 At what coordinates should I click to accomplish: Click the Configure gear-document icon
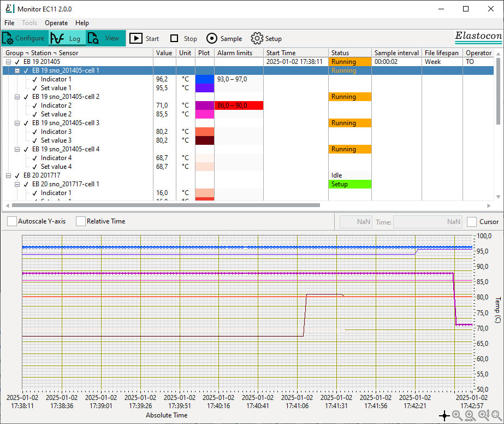[x=8, y=38]
